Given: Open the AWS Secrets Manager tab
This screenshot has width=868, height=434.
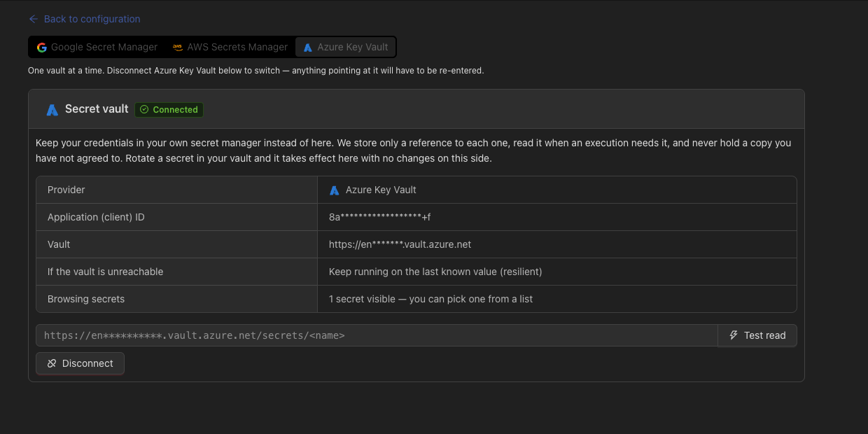Looking at the screenshot, I should pyautogui.click(x=230, y=47).
